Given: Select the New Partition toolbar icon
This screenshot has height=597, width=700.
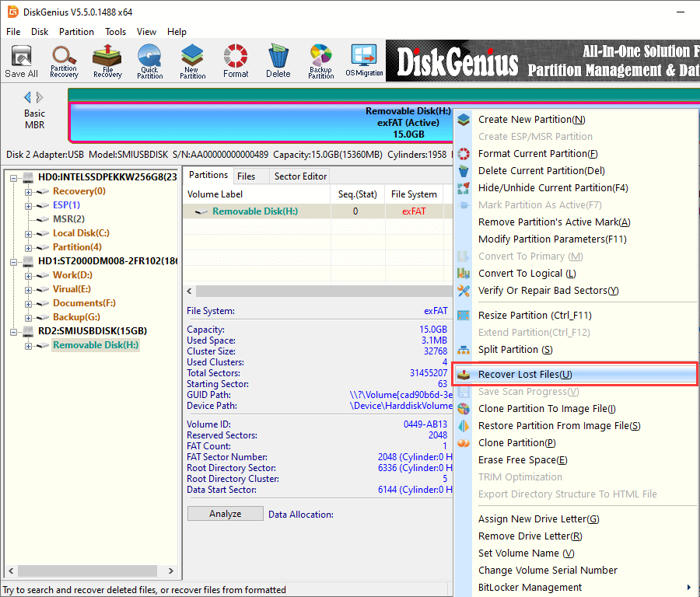Looking at the screenshot, I should (x=192, y=61).
